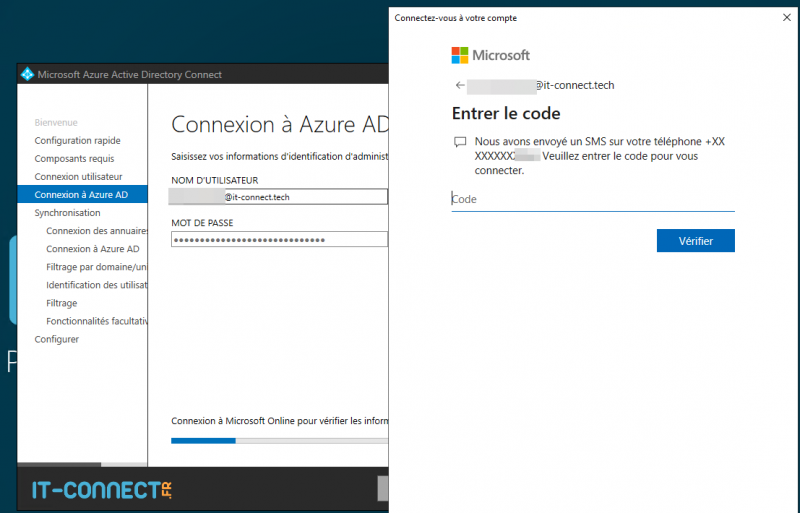800x513 pixels.
Task: Focus the Code input field
Action: [x=592, y=199]
